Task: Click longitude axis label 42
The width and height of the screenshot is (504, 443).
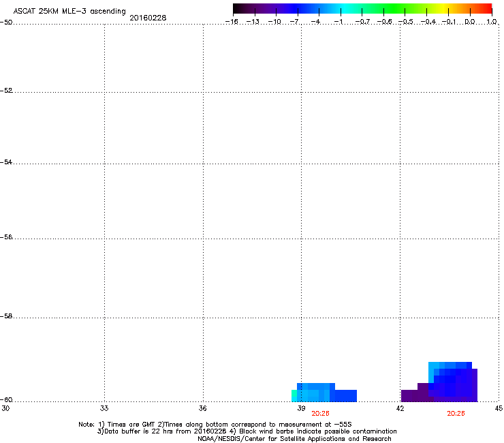Action: point(400,408)
